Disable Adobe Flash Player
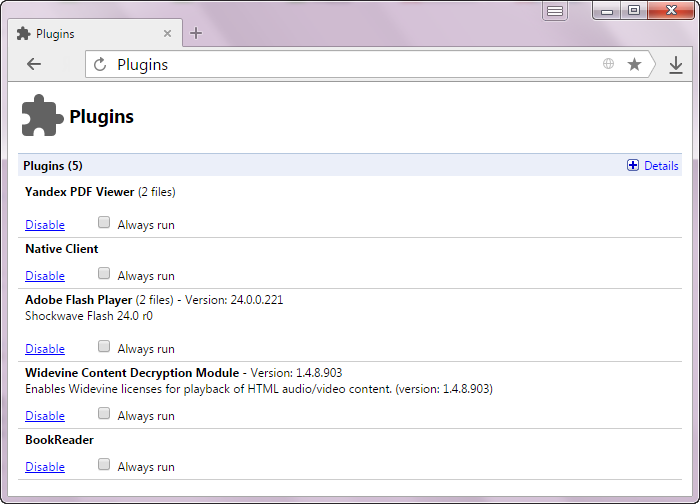700x504 pixels. [45, 349]
